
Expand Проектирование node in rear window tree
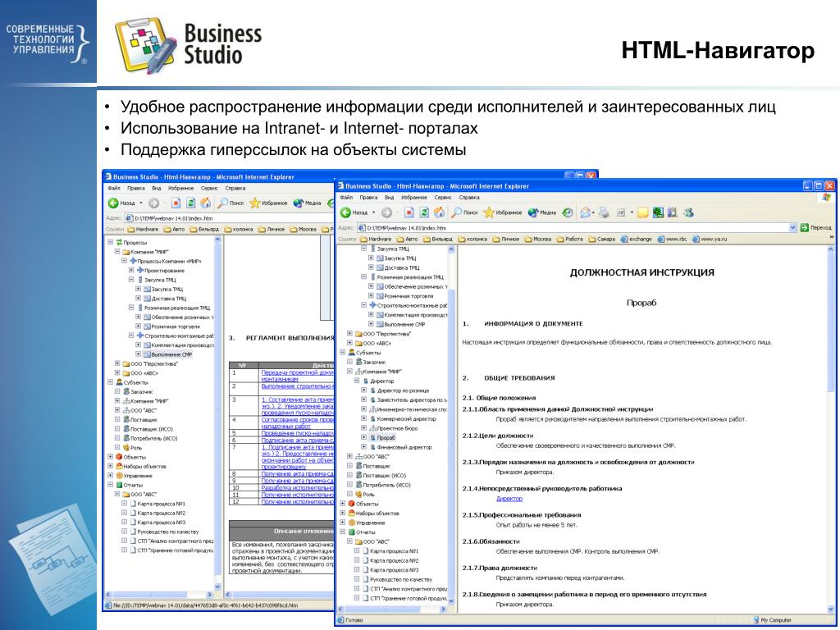[132, 271]
